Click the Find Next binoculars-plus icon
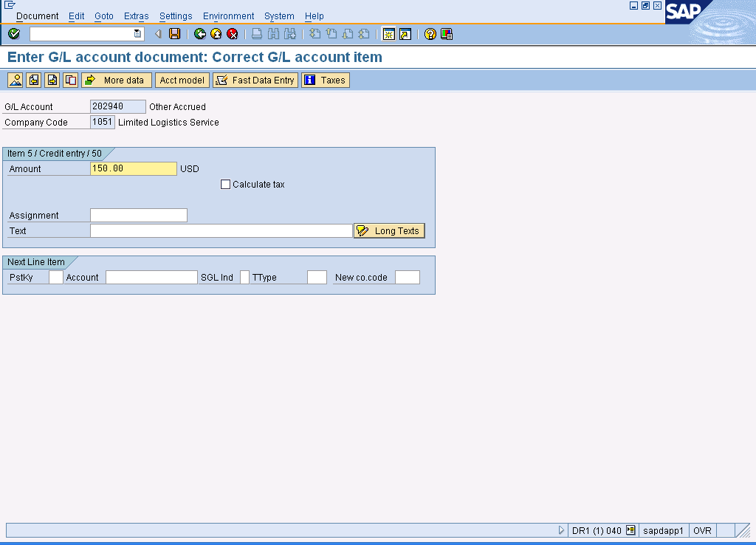The height and width of the screenshot is (545, 756). 289,34
